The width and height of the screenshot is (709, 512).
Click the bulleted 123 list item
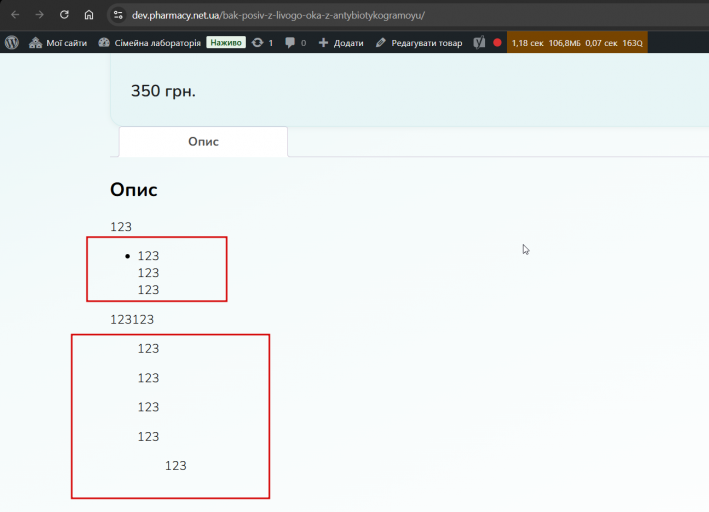(x=148, y=256)
